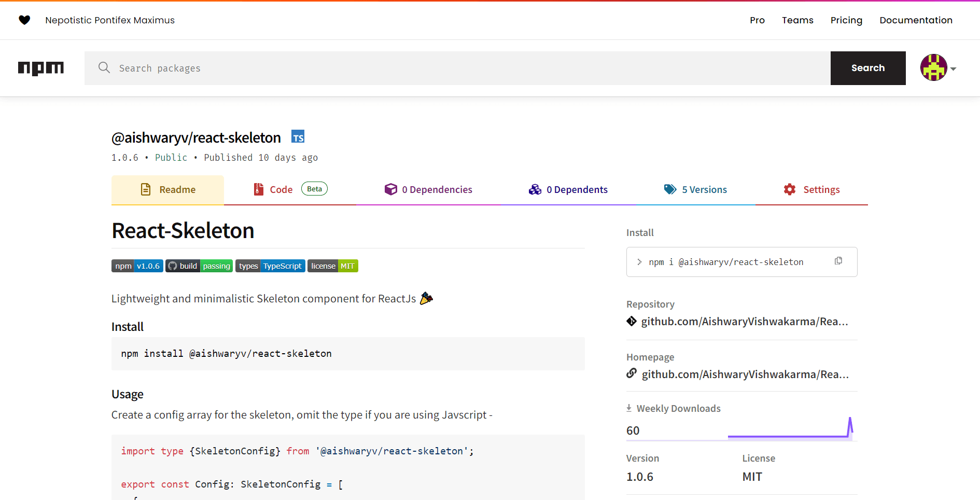980x500 pixels.
Task: Click the black heart icon
Action: tap(24, 20)
